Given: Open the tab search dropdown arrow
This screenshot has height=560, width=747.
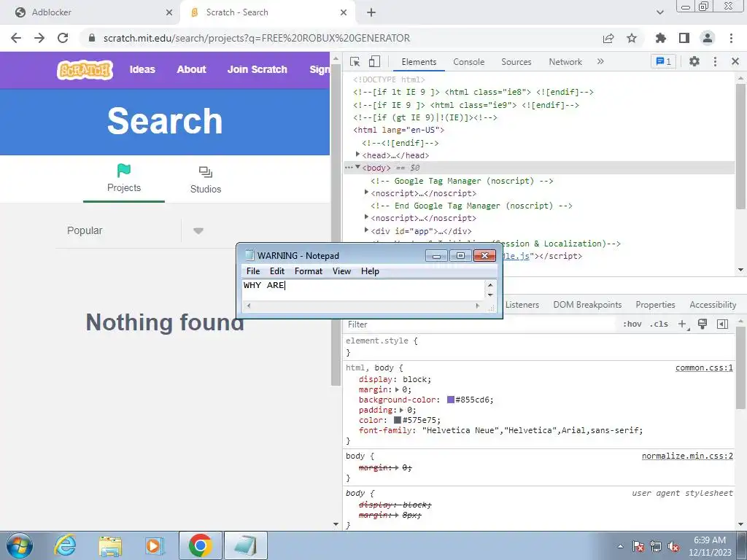Looking at the screenshot, I should (659, 12).
